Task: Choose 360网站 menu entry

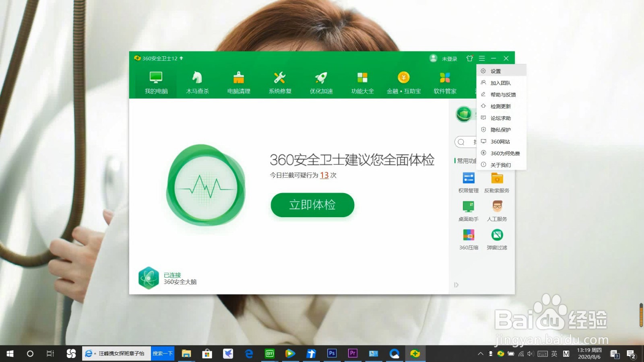Action: point(502,141)
